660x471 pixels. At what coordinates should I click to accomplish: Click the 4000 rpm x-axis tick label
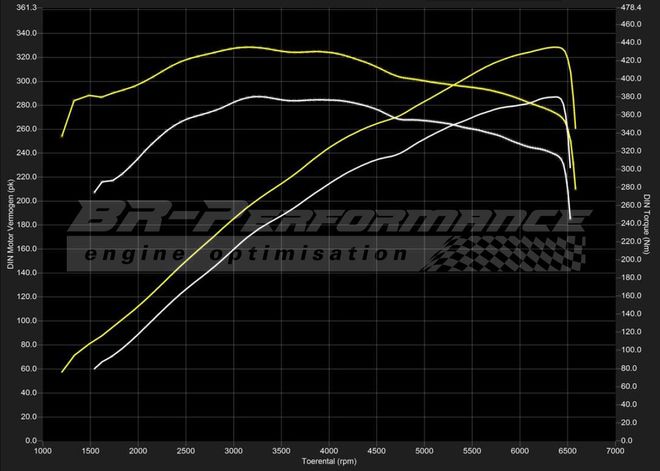(x=329, y=451)
